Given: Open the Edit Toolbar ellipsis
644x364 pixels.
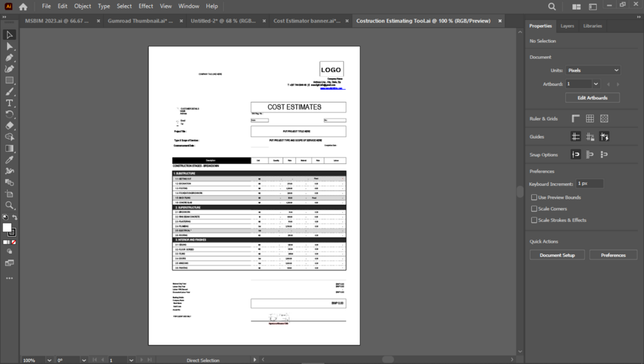Looking at the screenshot, I should [x=9, y=279].
